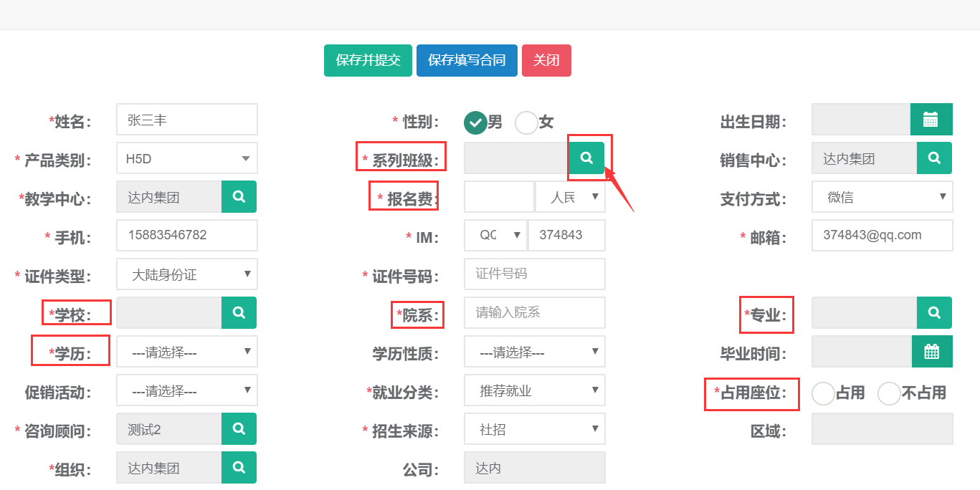Select the 女 gender radio button

coord(526,123)
